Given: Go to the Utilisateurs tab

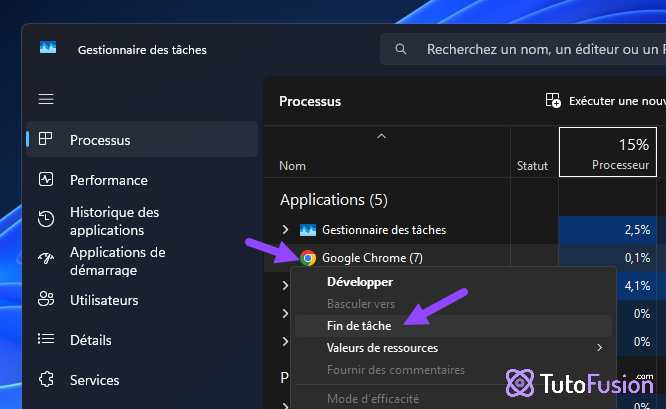Looking at the screenshot, I should click(x=104, y=300).
